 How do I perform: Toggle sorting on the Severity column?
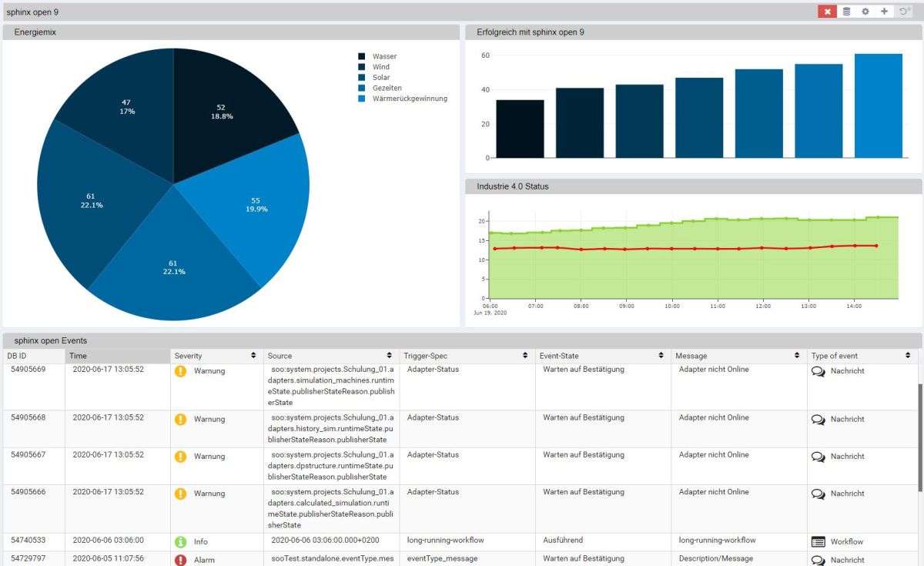coord(254,356)
